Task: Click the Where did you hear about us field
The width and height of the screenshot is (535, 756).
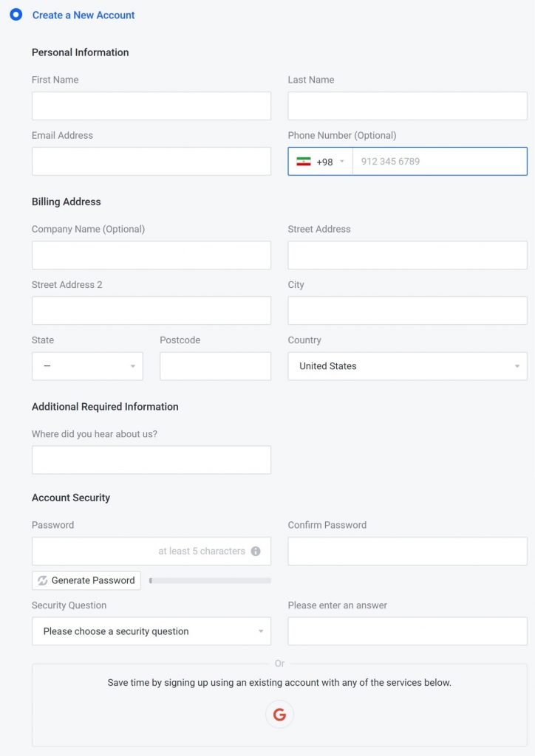Action: (x=151, y=460)
